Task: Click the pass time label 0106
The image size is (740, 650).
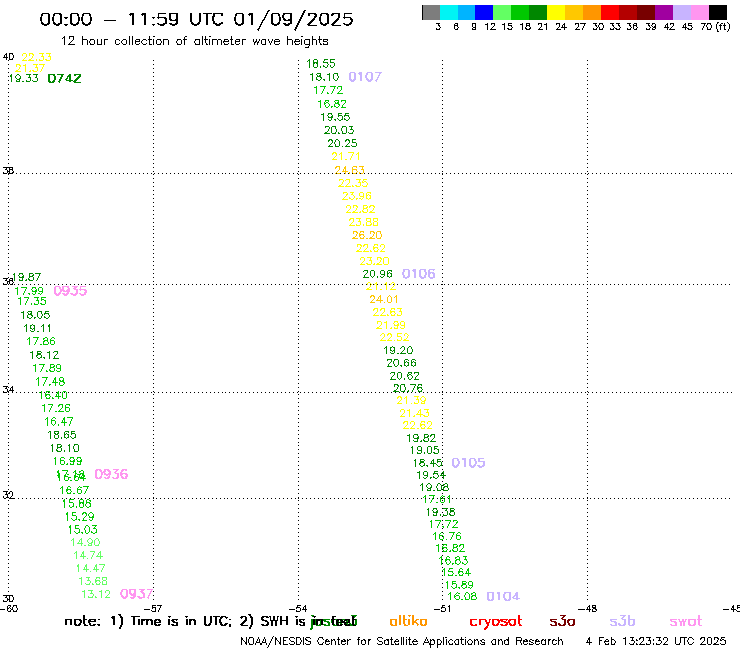Action: click(418, 274)
